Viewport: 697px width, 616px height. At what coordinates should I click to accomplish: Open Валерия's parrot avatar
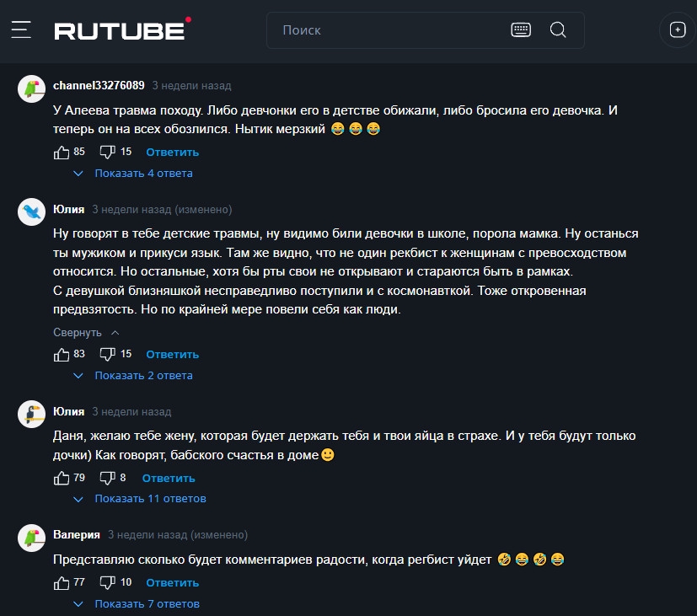[31, 538]
